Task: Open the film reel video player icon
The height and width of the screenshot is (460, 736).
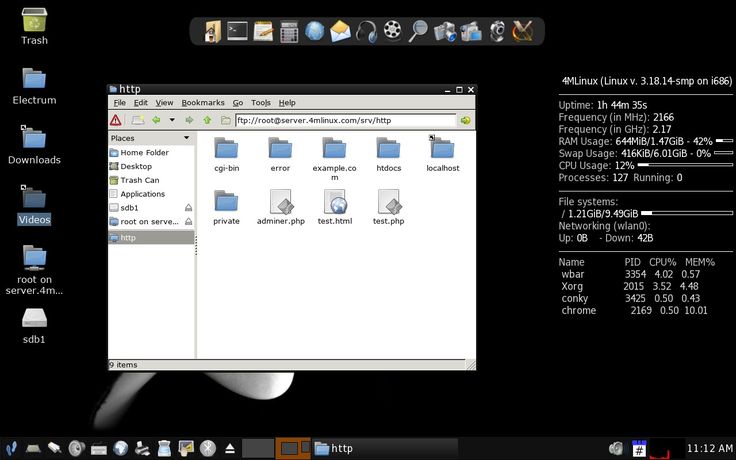Action: pos(393,31)
